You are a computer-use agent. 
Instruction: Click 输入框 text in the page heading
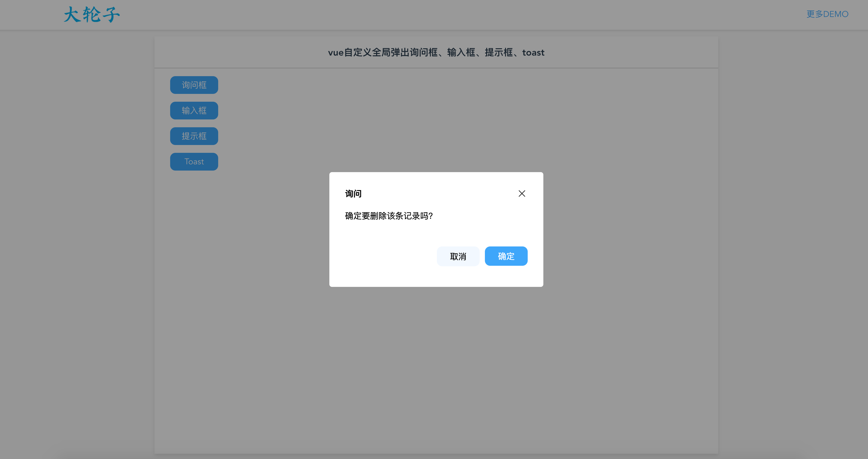pyautogui.click(x=461, y=52)
